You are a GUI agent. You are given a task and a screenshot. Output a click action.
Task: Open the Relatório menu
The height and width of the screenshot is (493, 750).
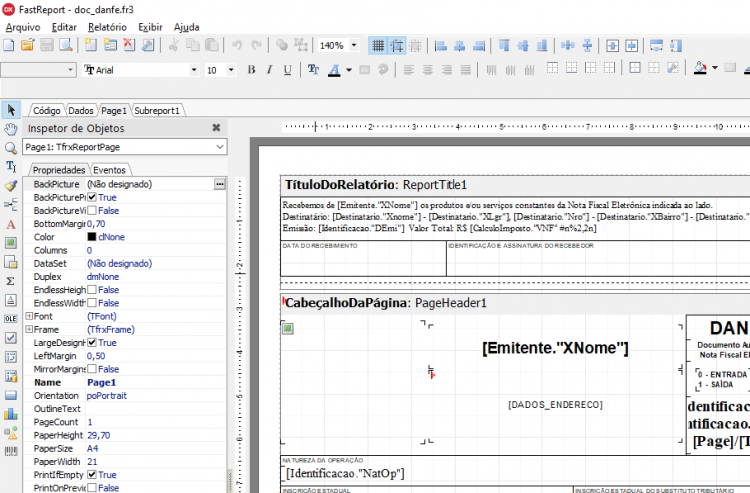[x=107, y=27]
